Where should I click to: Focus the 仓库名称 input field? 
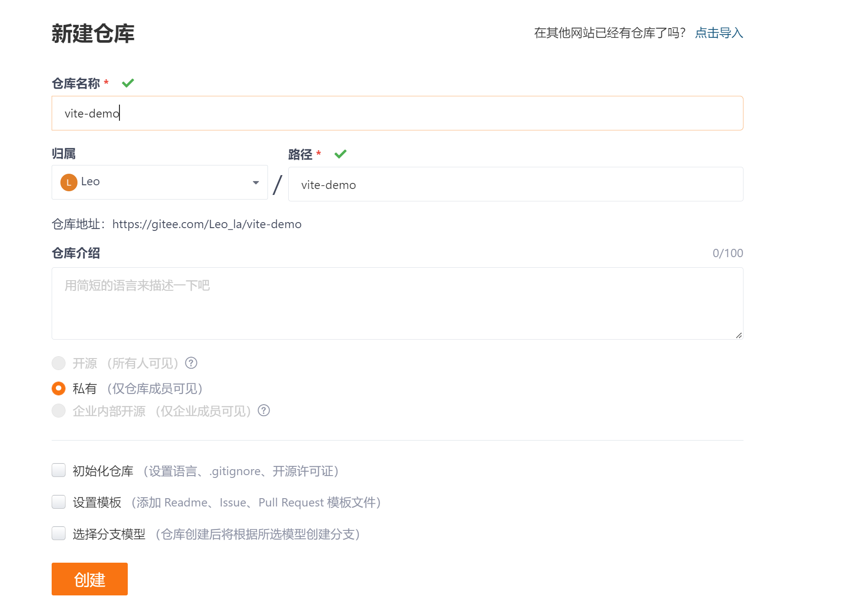[x=397, y=113]
